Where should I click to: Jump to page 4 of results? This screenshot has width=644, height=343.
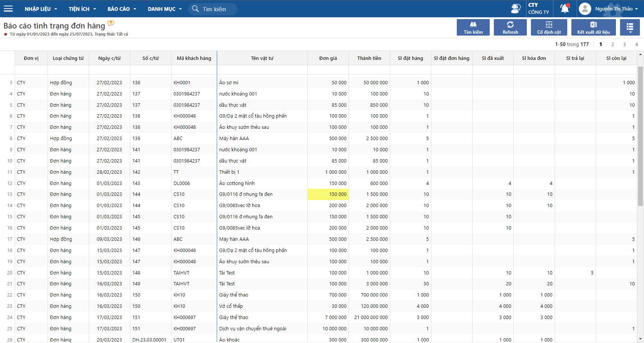637,44
